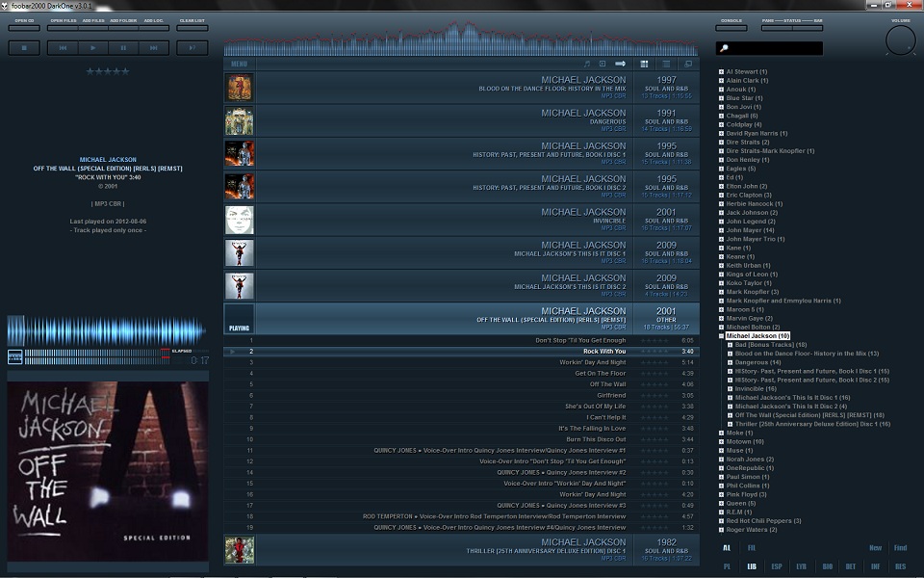Expand Coldplay in library tree
The image size is (924, 578).
(x=721, y=124)
